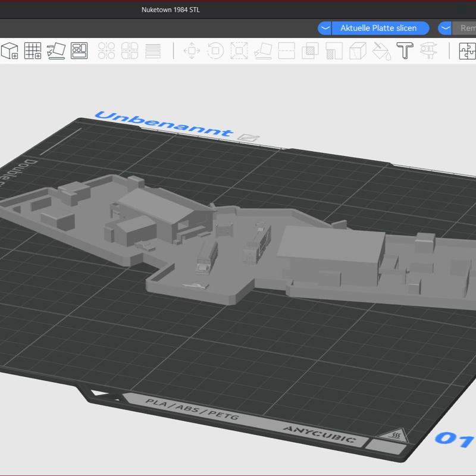Click the Arrange all objects icon
This screenshot has height=476, width=476.
[79, 51]
